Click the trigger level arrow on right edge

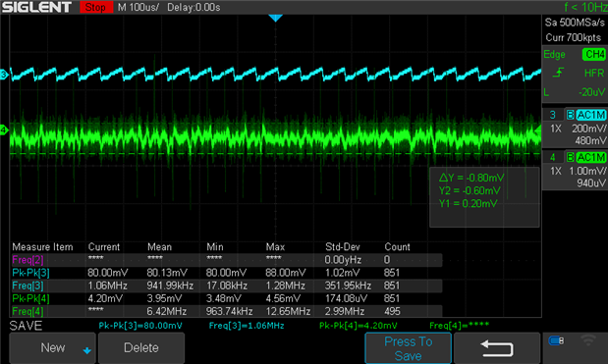537,130
